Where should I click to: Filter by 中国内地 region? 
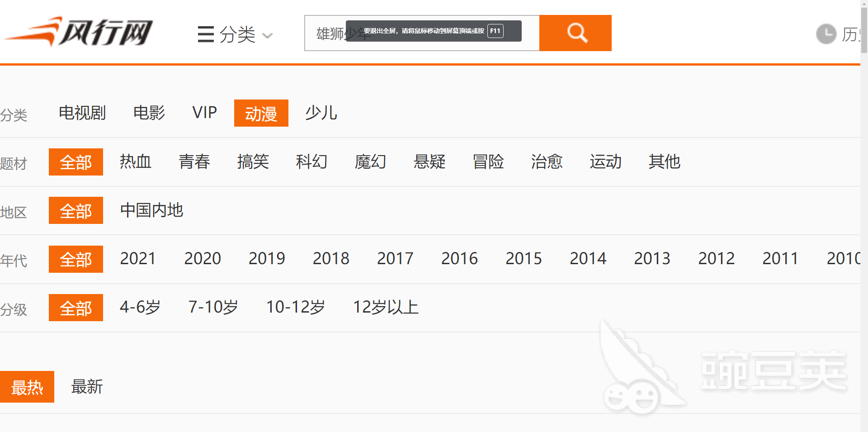(x=151, y=210)
